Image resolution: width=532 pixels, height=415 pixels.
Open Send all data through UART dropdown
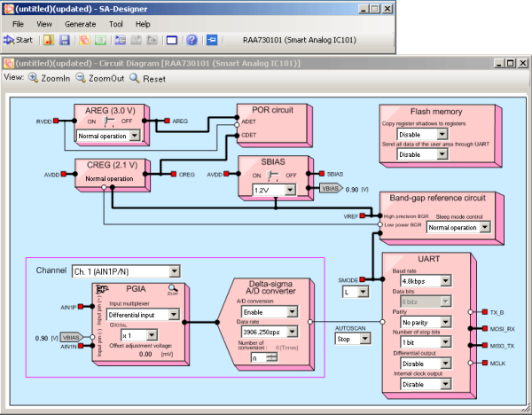tap(422, 154)
